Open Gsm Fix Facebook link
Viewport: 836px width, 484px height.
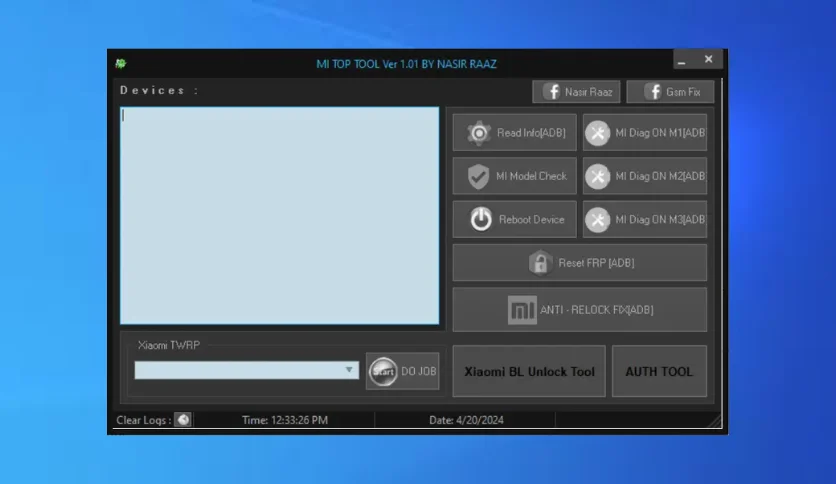[670, 92]
